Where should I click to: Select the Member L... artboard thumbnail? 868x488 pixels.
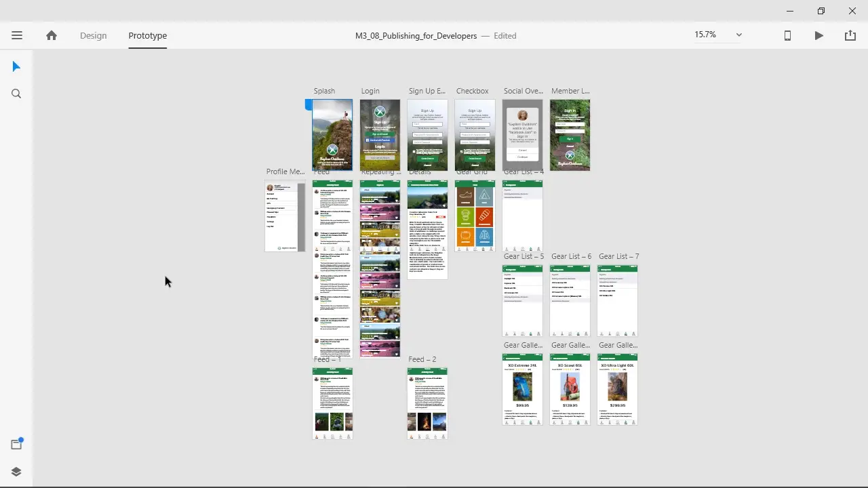570,135
